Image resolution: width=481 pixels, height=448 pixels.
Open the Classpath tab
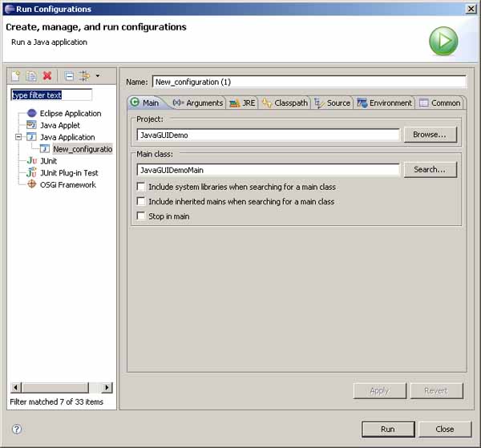(285, 103)
